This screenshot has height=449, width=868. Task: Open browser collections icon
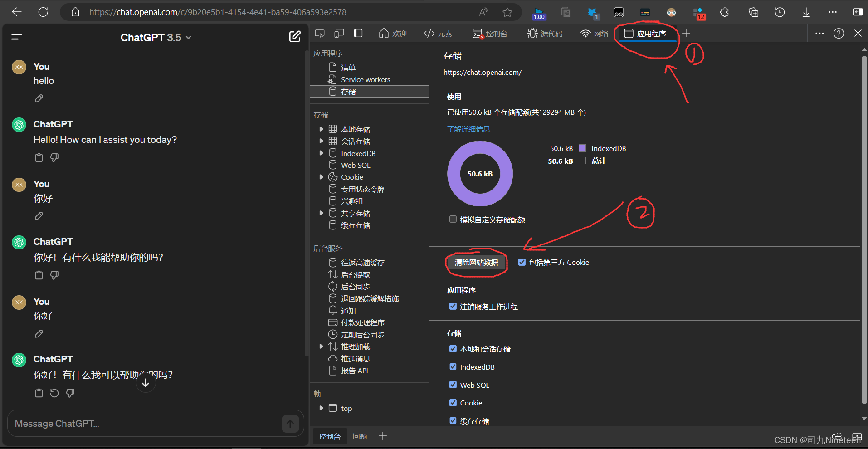(x=753, y=12)
